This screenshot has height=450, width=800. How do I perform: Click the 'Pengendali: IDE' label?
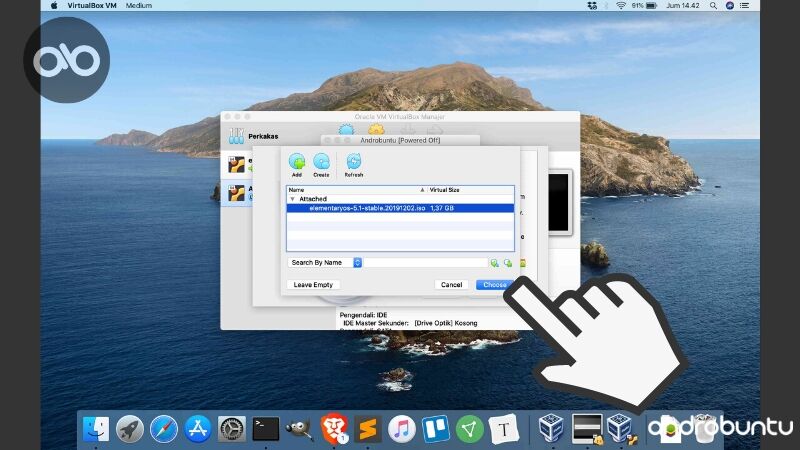(x=363, y=315)
